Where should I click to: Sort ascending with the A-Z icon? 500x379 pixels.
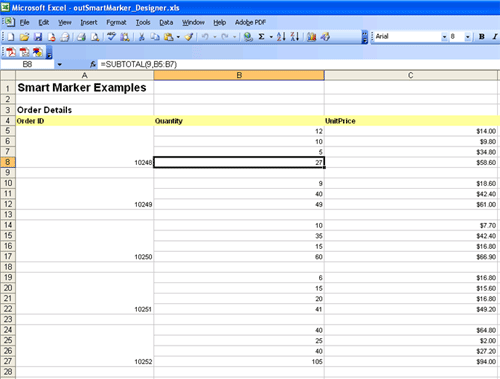(x=281, y=37)
